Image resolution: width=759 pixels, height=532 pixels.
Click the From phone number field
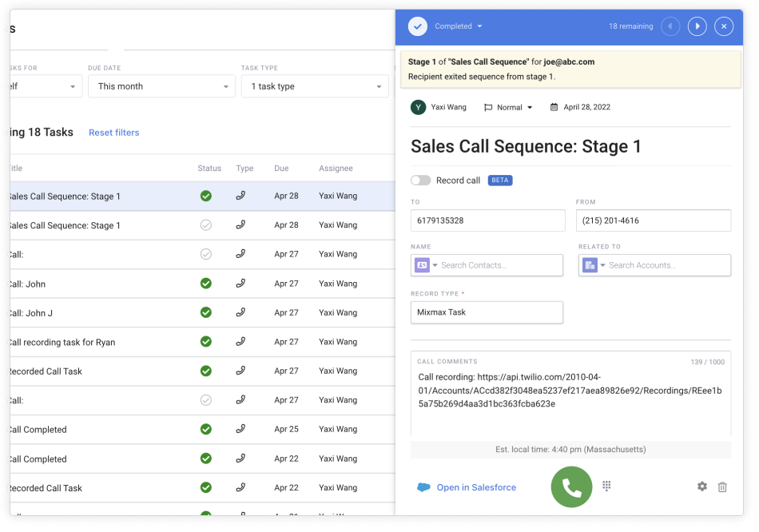coord(654,220)
